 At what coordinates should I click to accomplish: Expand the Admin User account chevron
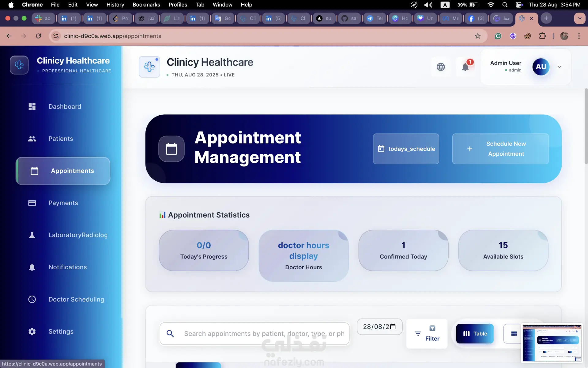559,67
